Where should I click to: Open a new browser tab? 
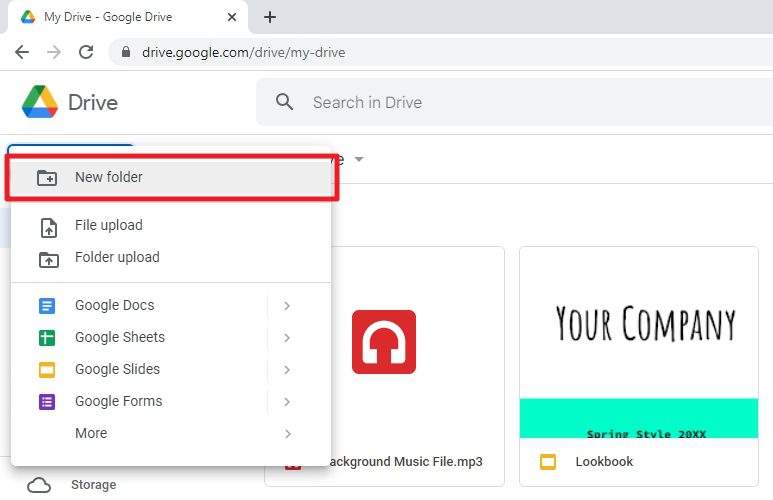pos(270,17)
